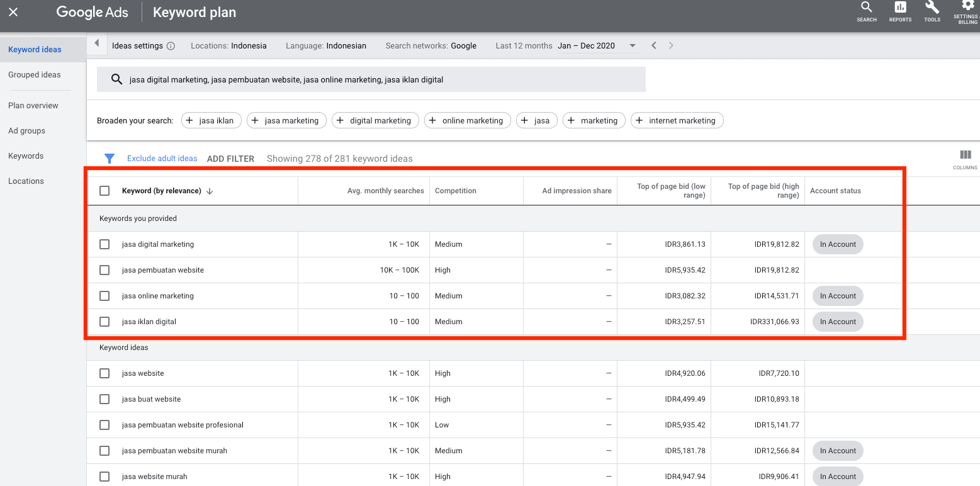Image resolution: width=980 pixels, height=486 pixels.
Task: Open the Tools wrench icon
Action: (932, 8)
